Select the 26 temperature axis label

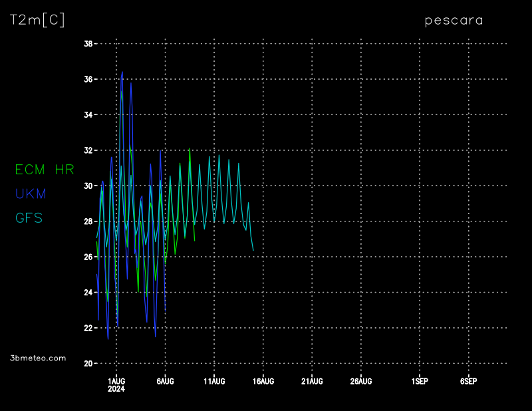(x=88, y=257)
